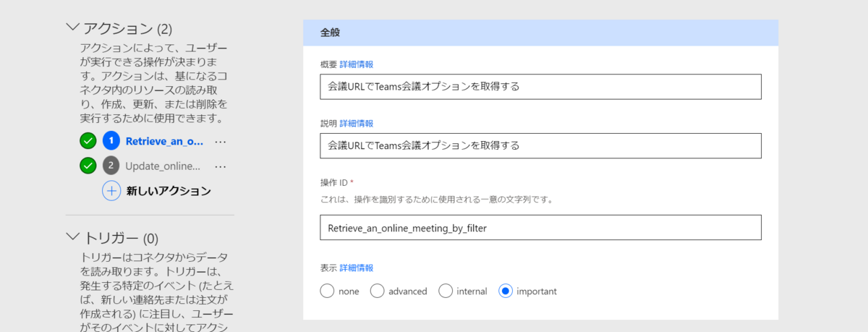Open ellipsis menu for Update_online... action
Viewport: 868px width, 332px height.
(x=221, y=166)
